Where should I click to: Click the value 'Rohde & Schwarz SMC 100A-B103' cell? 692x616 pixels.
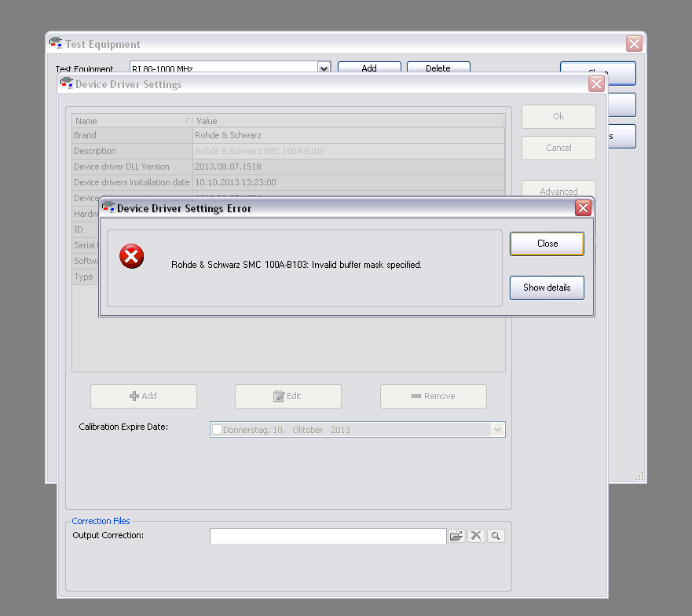click(349, 151)
